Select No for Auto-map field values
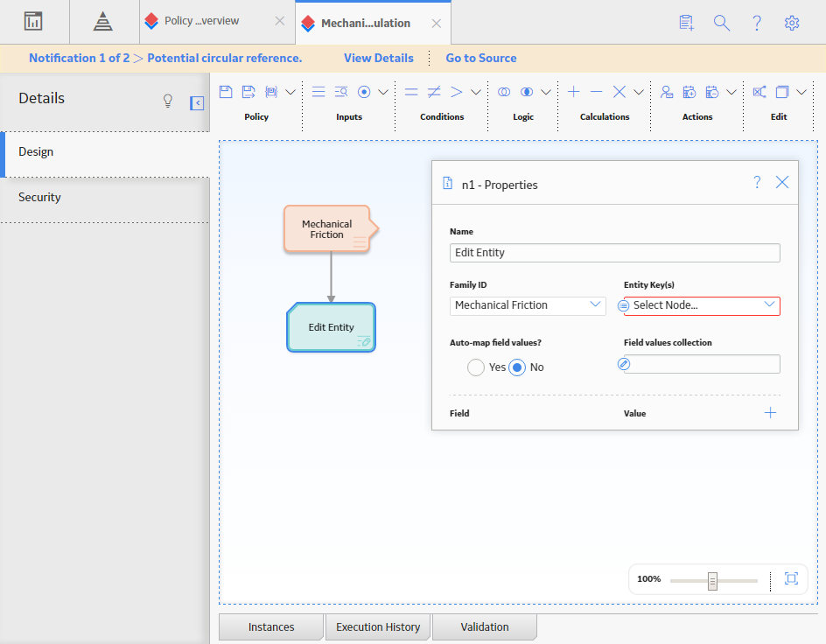Image resolution: width=826 pixels, height=644 pixels. [517, 367]
